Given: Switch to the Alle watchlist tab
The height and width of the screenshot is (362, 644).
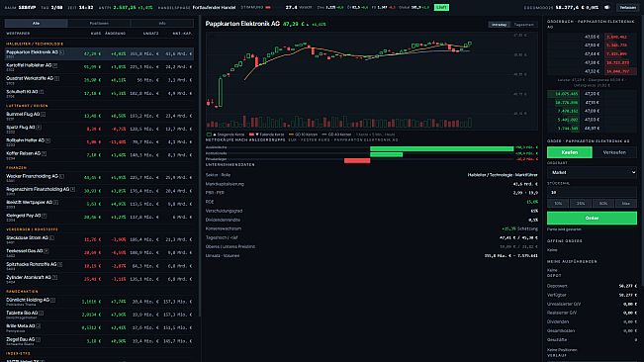Looking at the screenshot, I should pyautogui.click(x=37, y=24).
